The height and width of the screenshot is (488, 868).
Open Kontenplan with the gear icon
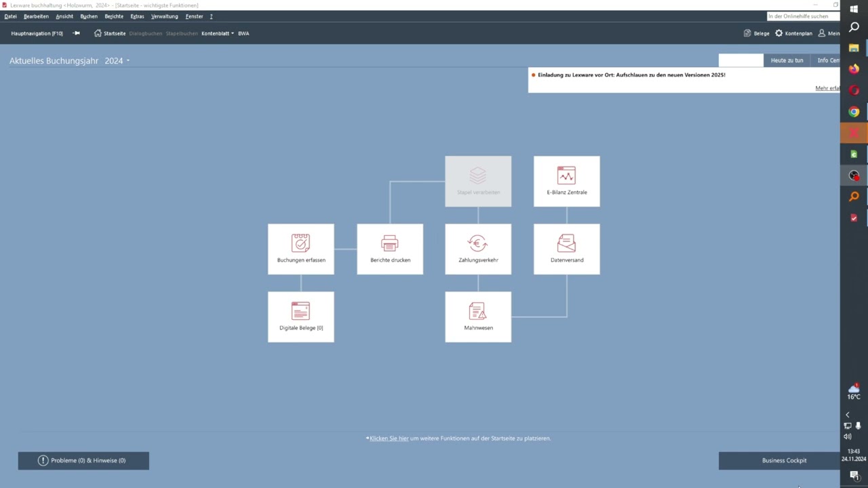(793, 33)
